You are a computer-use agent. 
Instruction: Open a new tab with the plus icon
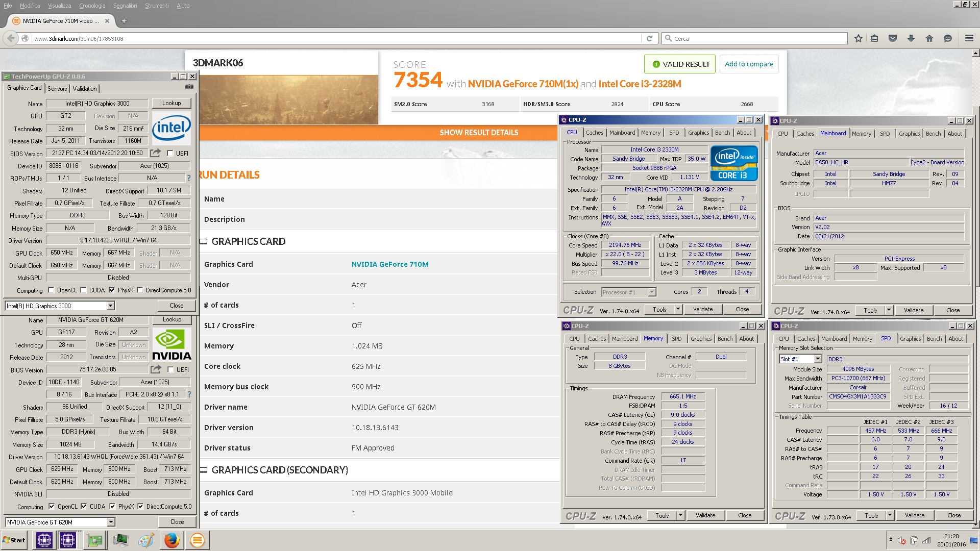[124, 21]
